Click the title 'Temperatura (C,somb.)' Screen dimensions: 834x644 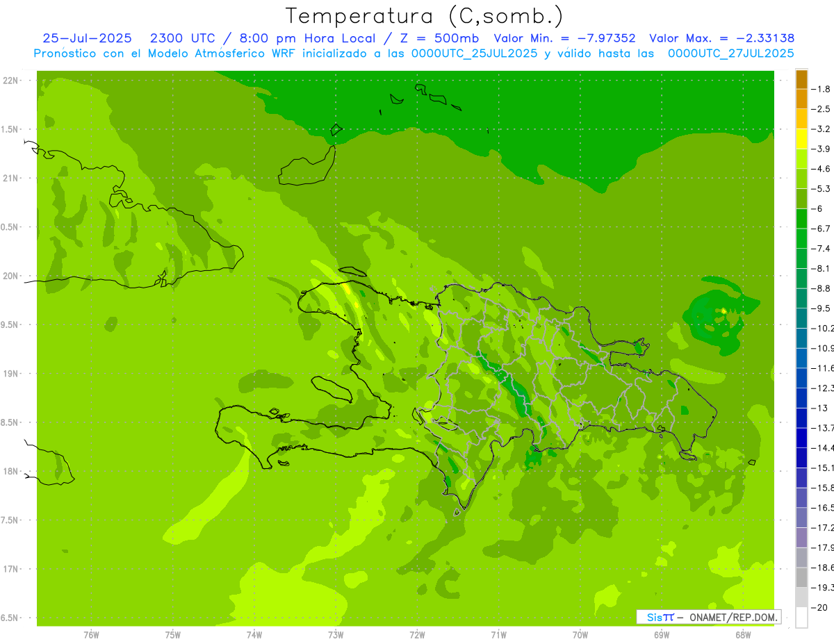tap(424, 17)
